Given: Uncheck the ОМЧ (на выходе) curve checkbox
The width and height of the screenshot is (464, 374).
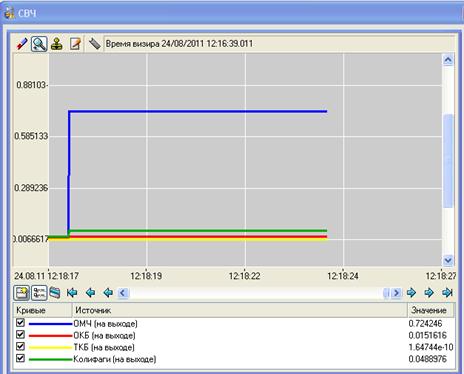Looking at the screenshot, I should (x=20, y=322).
